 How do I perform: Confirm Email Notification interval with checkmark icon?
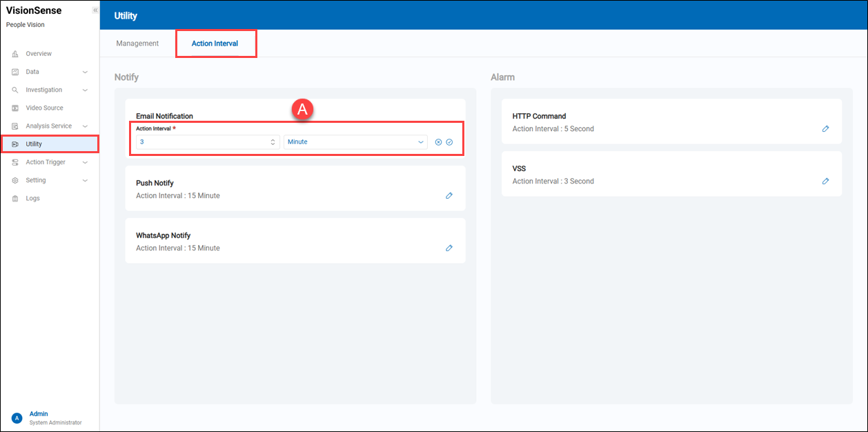click(449, 142)
